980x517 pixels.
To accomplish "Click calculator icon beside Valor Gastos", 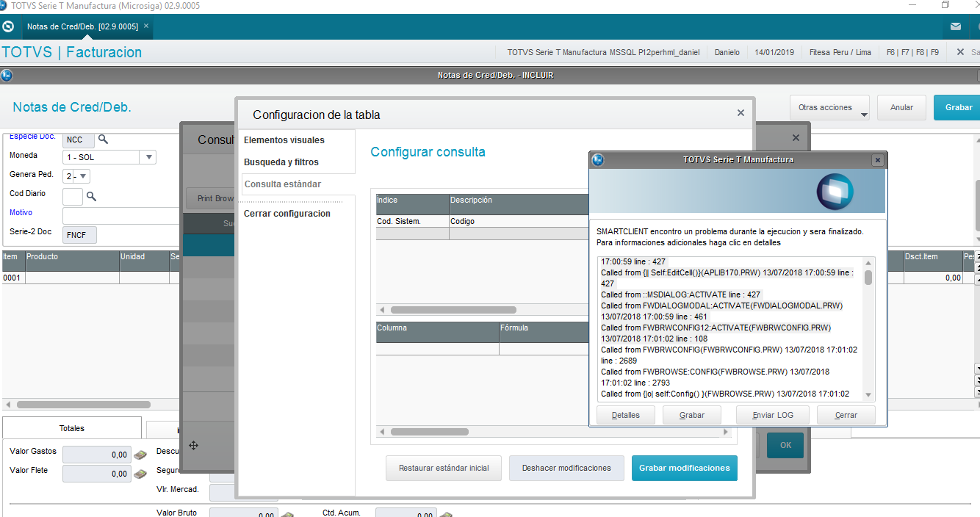I will 140,455.
